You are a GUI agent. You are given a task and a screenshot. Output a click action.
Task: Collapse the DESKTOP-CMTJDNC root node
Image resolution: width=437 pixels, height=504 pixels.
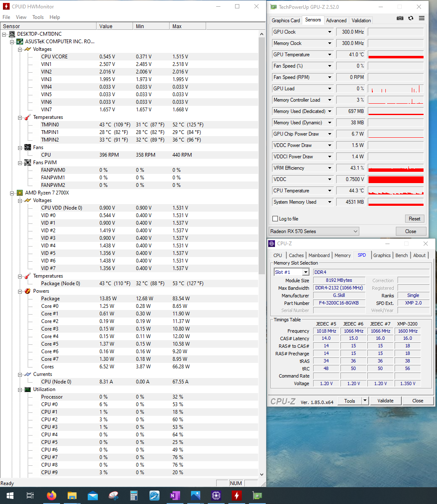pos(4,34)
